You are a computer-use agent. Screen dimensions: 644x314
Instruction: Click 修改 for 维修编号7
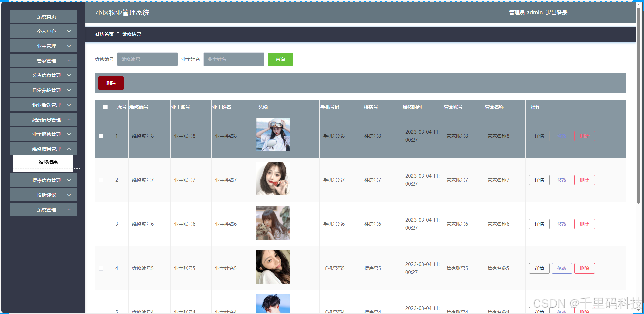coord(562,180)
